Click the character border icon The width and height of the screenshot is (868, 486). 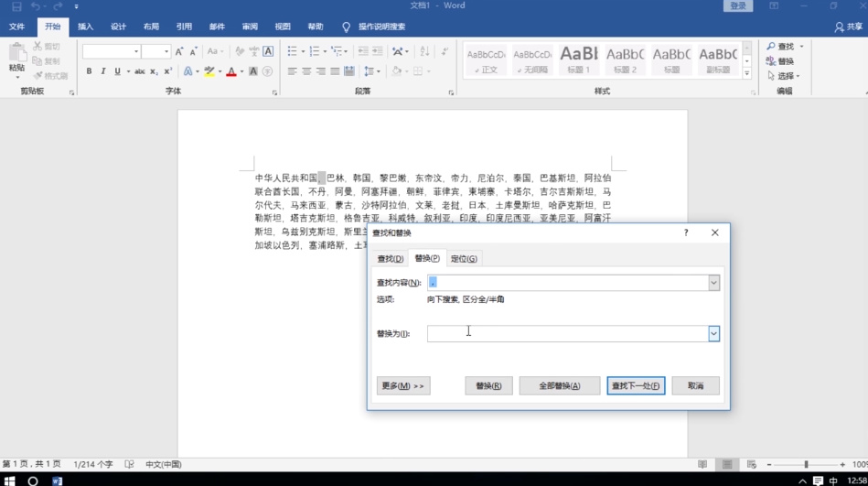(268, 51)
